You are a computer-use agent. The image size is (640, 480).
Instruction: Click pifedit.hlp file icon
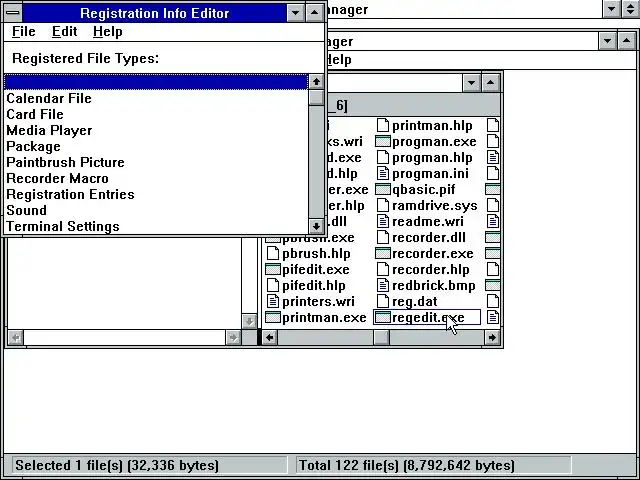[273, 285]
